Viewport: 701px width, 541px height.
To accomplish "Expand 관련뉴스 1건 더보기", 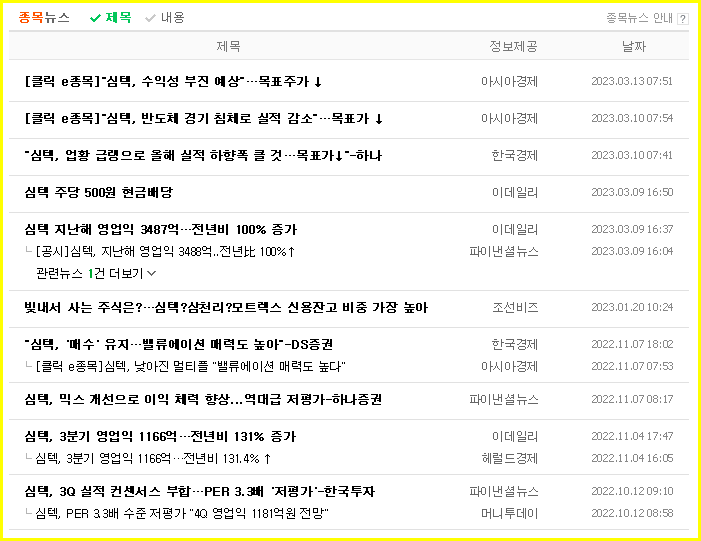I will pos(96,273).
